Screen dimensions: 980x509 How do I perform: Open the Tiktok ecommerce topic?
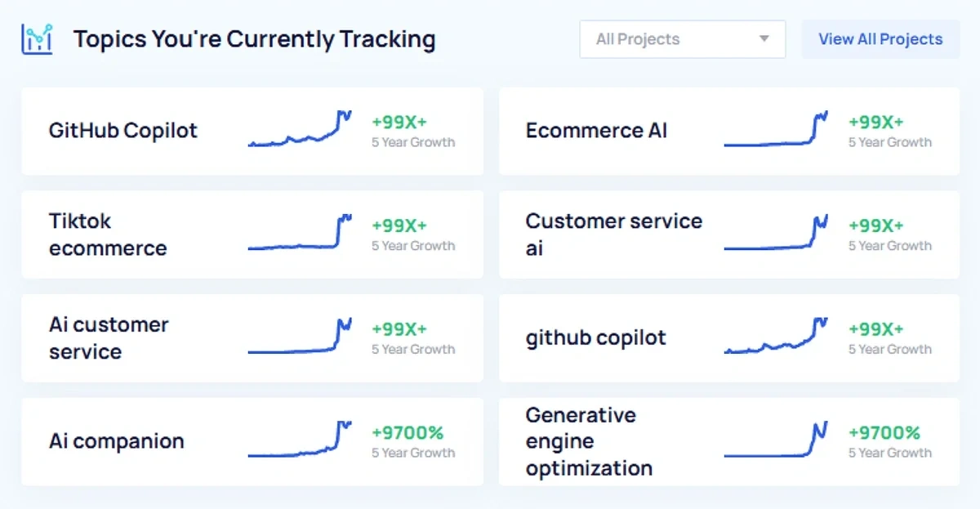(108, 234)
